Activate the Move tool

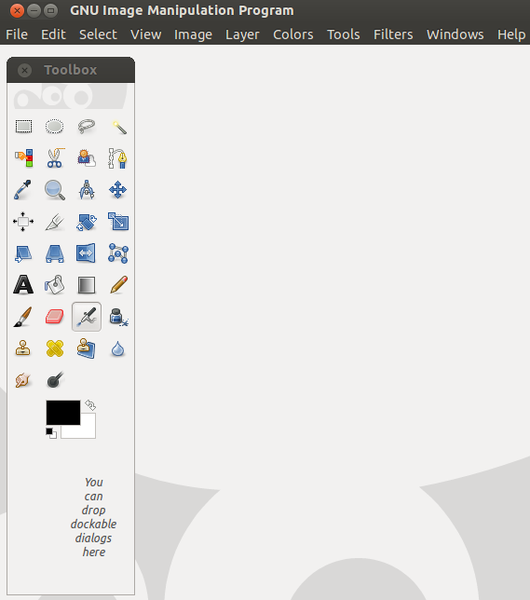118,190
